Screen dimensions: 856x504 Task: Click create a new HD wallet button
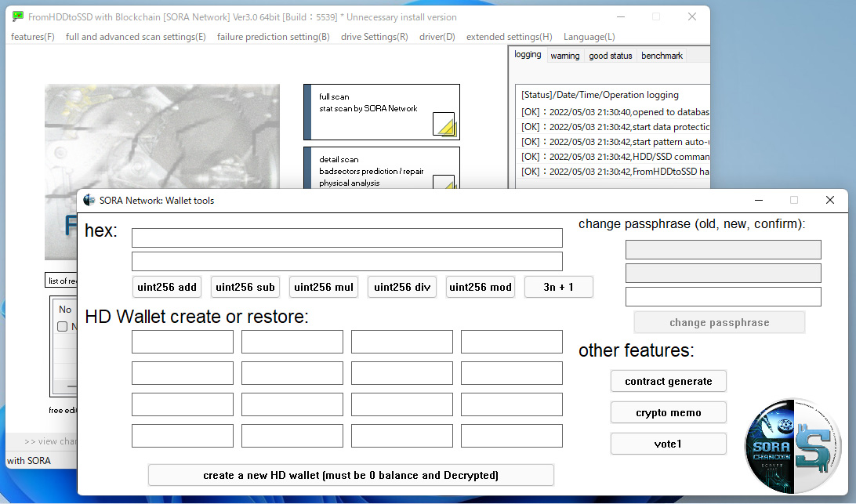[x=351, y=475]
